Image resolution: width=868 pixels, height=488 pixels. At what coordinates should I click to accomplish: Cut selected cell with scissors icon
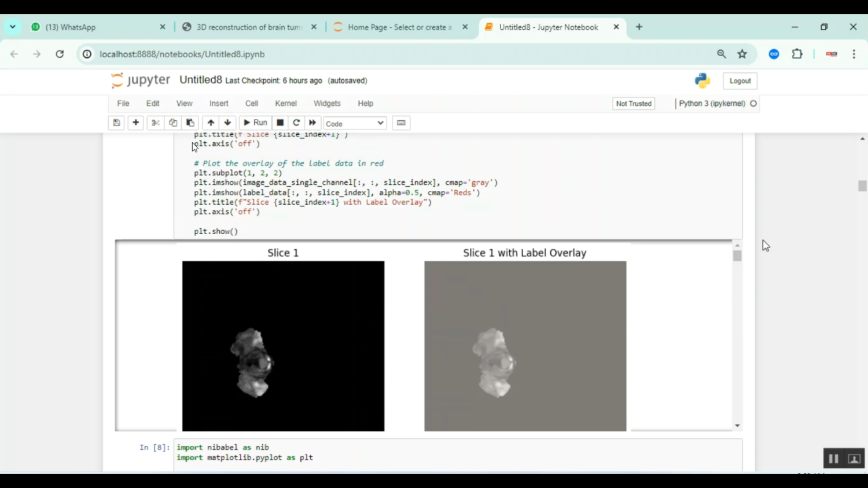(155, 123)
